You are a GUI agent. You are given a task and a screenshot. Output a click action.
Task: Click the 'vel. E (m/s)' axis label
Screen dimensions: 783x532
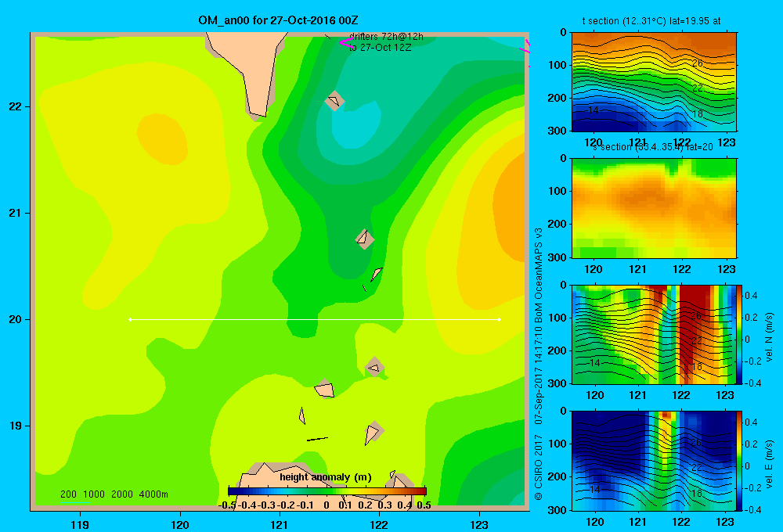coord(770,464)
